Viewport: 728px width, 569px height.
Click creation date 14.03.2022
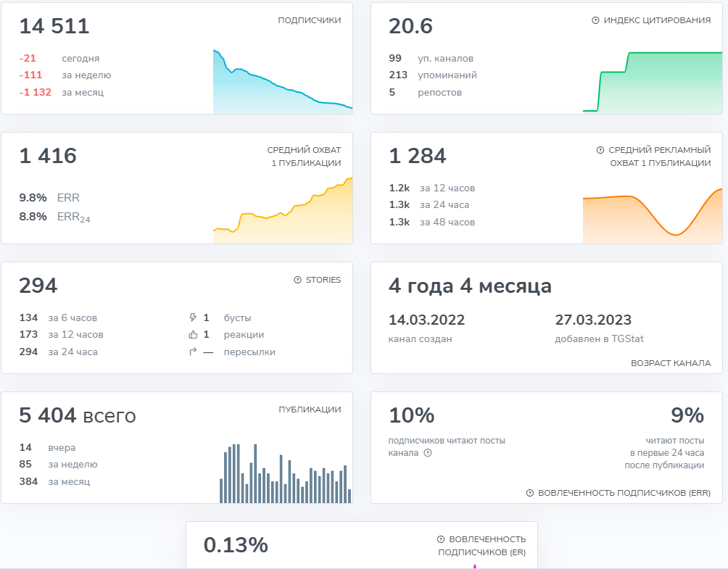pos(426,320)
